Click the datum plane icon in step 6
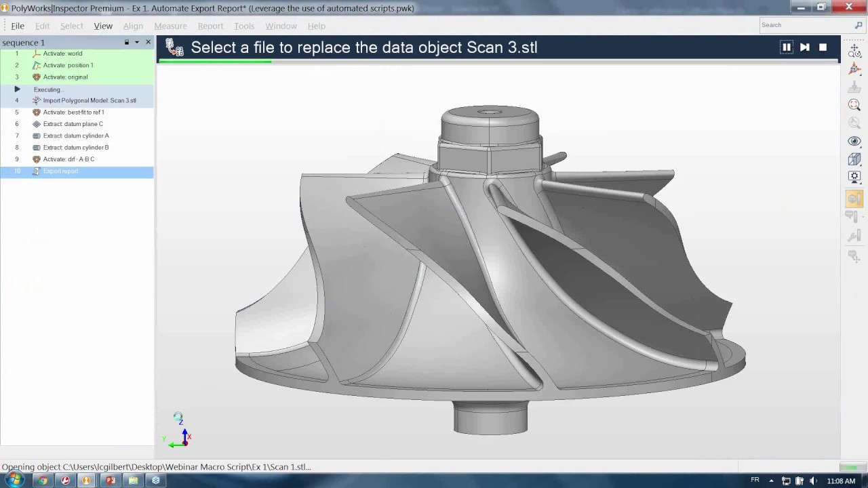This screenshot has width=868, height=488. click(x=37, y=124)
